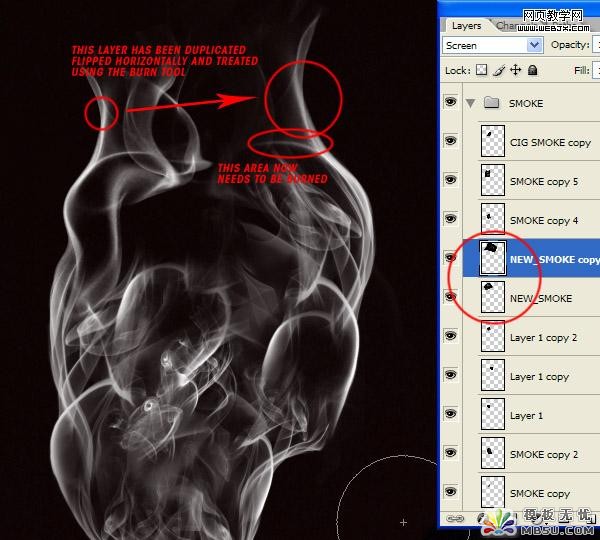
Task: Click the SMOKE group folder icon
Action: coord(491,103)
